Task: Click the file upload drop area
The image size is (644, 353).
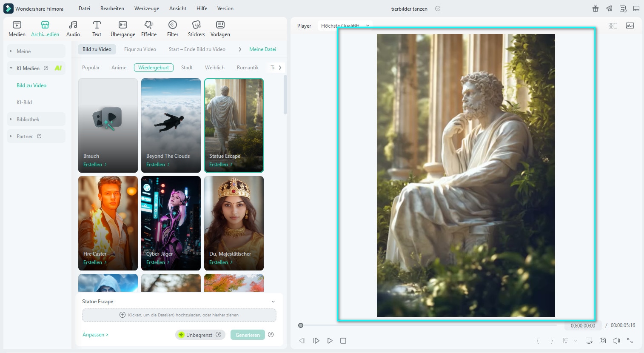Action: (179, 315)
